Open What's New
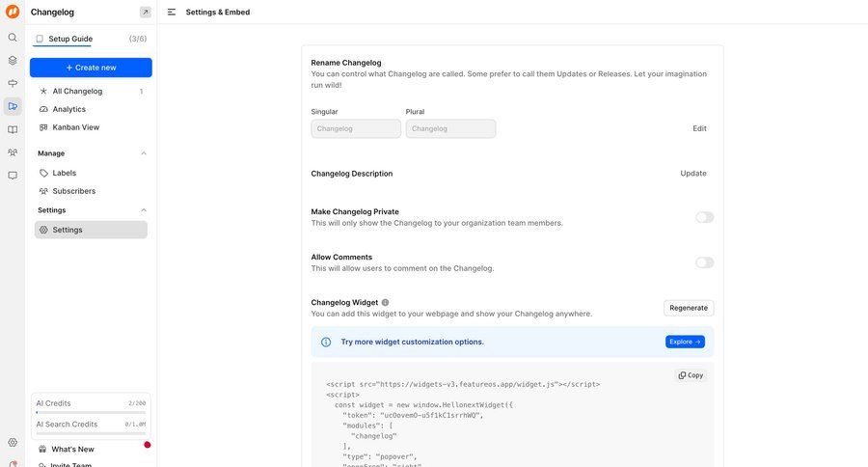The image size is (868, 467). [72, 450]
